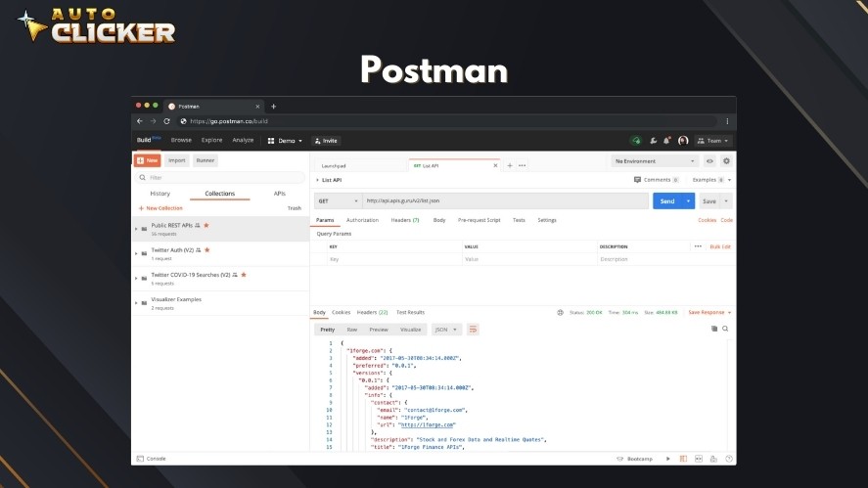868x488 pixels.
Task: Open the Console icon in the status bar
Action: [x=140, y=459]
